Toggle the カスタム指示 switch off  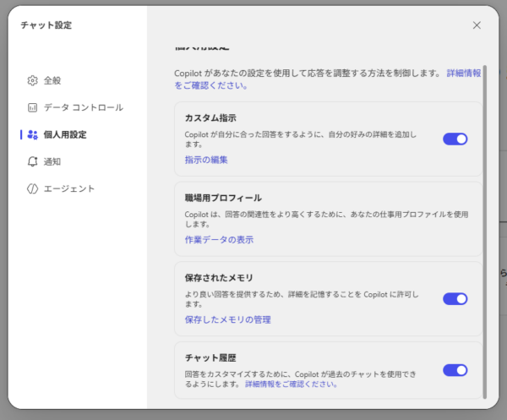tap(455, 139)
